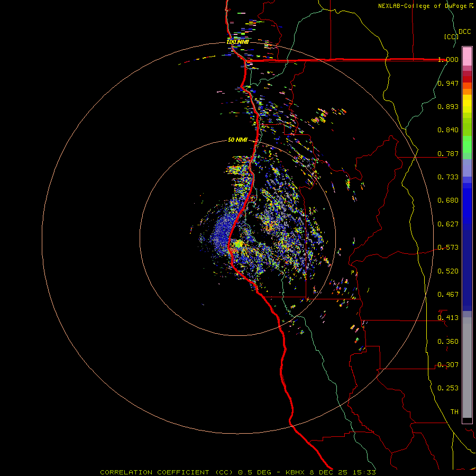Click the TH threshold label
This screenshot has width=476, height=476.
[x=454, y=411]
